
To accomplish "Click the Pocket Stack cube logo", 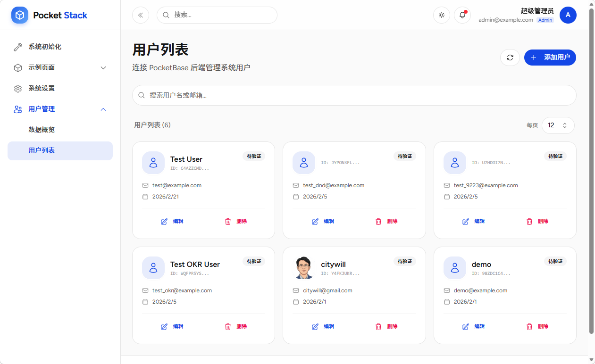I will 20,15.
